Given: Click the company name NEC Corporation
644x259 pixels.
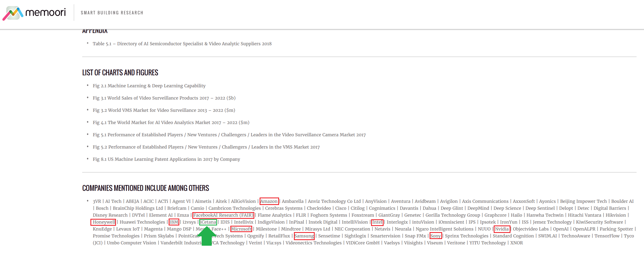Looking at the screenshot, I should [352, 229].
